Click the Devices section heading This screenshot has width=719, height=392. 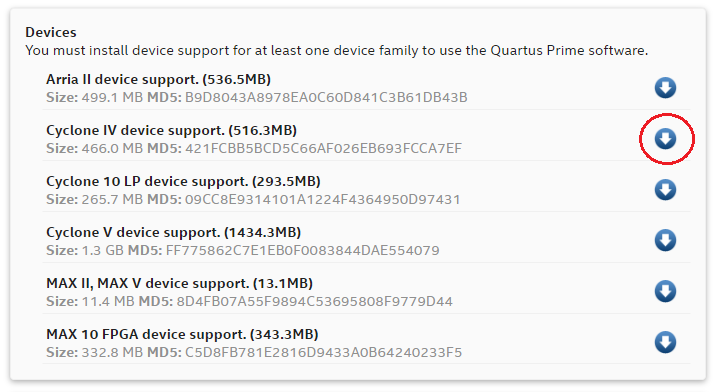(x=51, y=32)
